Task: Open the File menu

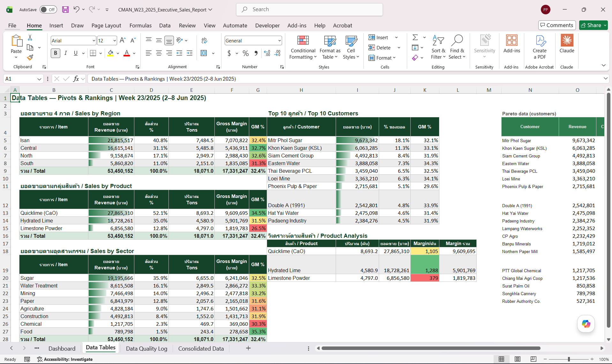Action: point(12,25)
